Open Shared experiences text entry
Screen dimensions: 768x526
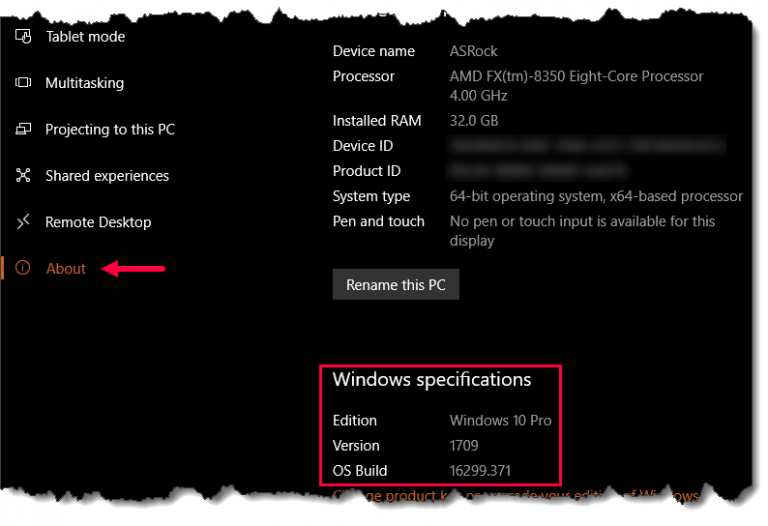click(107, 176)
